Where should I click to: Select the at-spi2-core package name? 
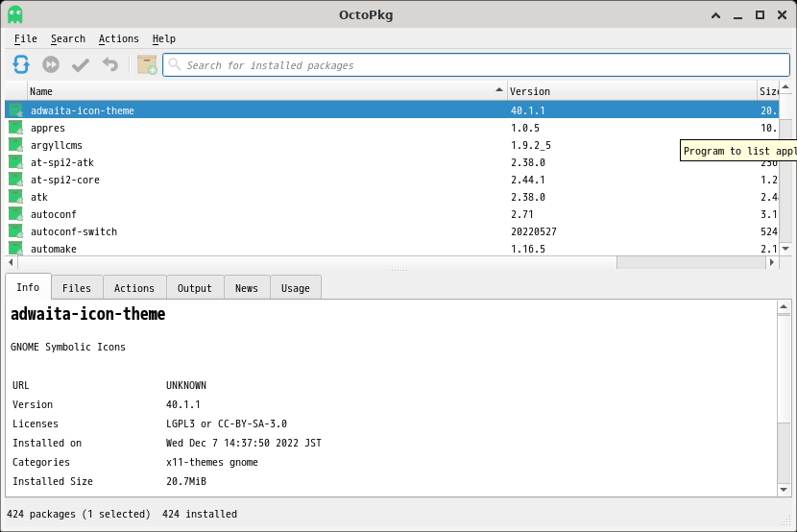click(x=65, y=180)
